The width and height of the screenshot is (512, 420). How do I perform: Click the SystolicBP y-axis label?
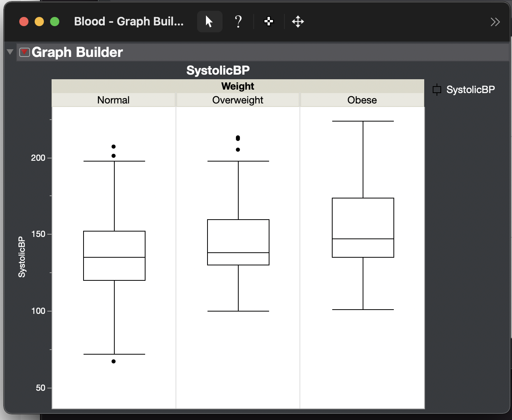coord(22,254)
